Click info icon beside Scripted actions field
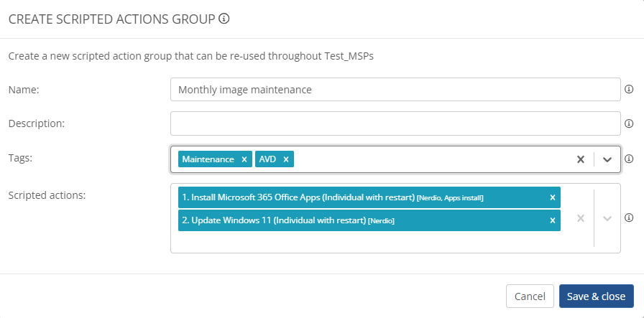The image size is (644, 318). pyautogui.click(x=629, y=218)
